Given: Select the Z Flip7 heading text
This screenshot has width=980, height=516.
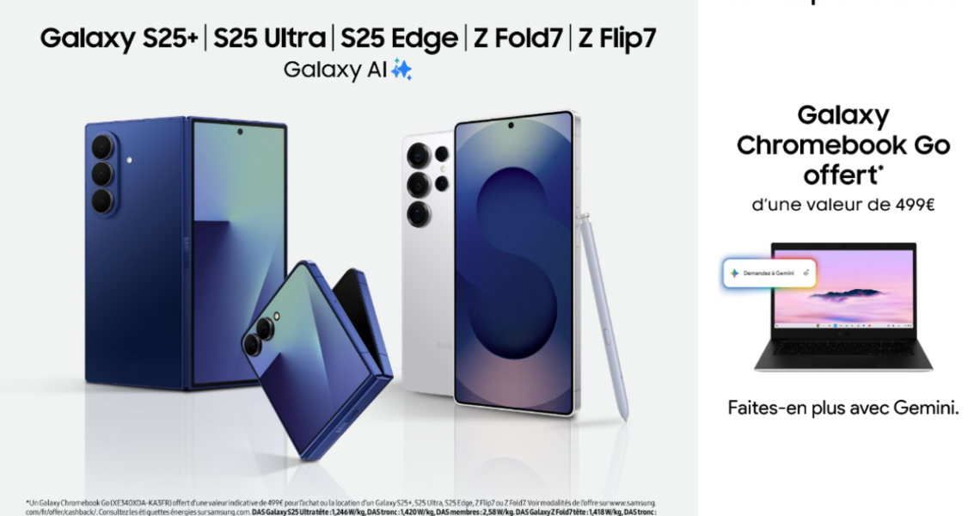Looking at the screenshot, I should point(617,40).
